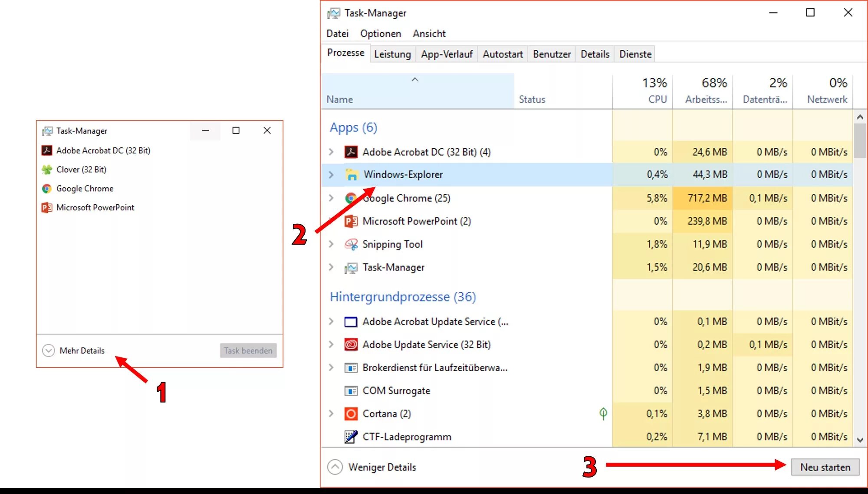Click Adobe Acrobat icon in small Task-Manager
This screenshot has width=868, height=494.
click(47, 150)
